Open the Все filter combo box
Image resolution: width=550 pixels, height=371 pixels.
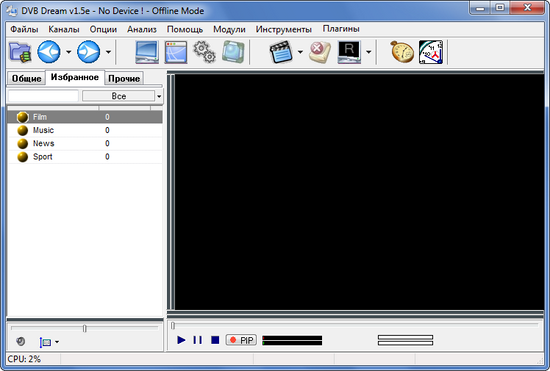click(119, 96)
